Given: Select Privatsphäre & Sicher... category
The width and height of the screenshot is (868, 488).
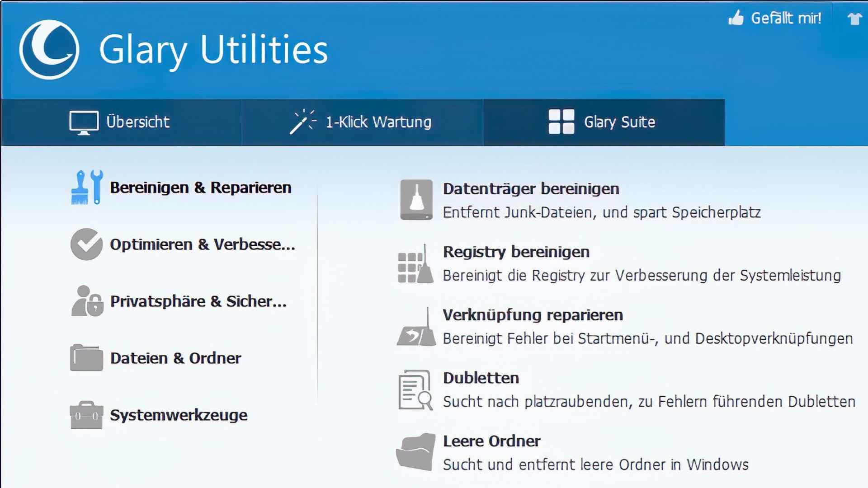Looking at the screenshot, I should (198, 301).
